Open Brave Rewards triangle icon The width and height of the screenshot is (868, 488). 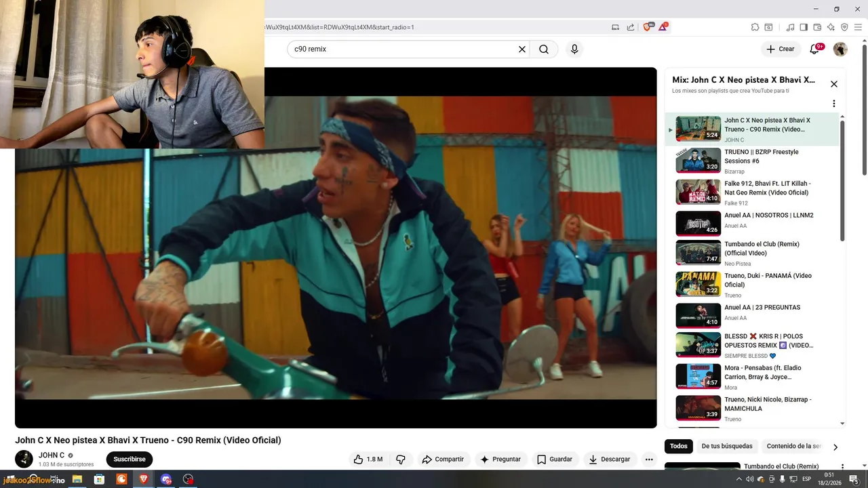(x=663, y=27)
